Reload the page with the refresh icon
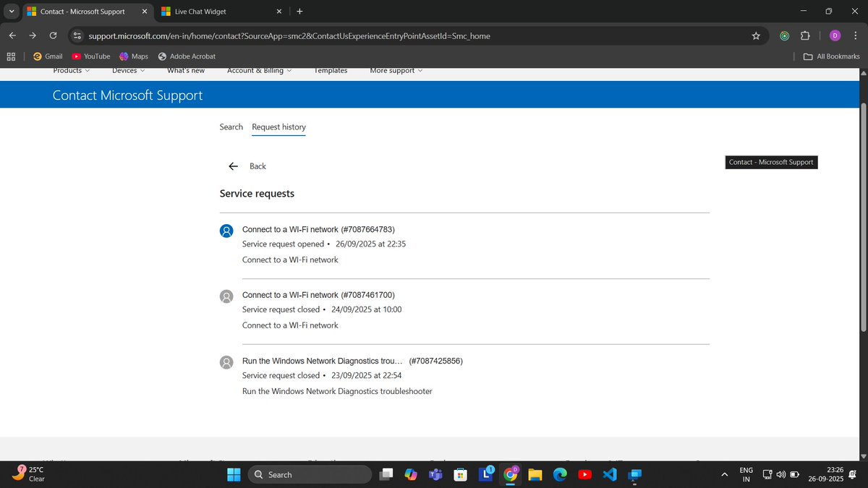This screenshot has width=868, height=488. (x=53, y=35)
